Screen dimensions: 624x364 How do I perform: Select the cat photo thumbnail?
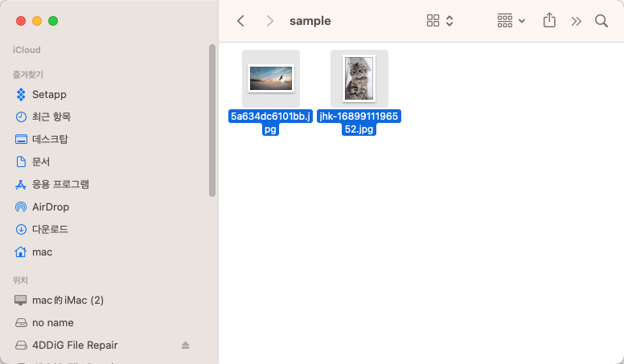click(359, 79)
